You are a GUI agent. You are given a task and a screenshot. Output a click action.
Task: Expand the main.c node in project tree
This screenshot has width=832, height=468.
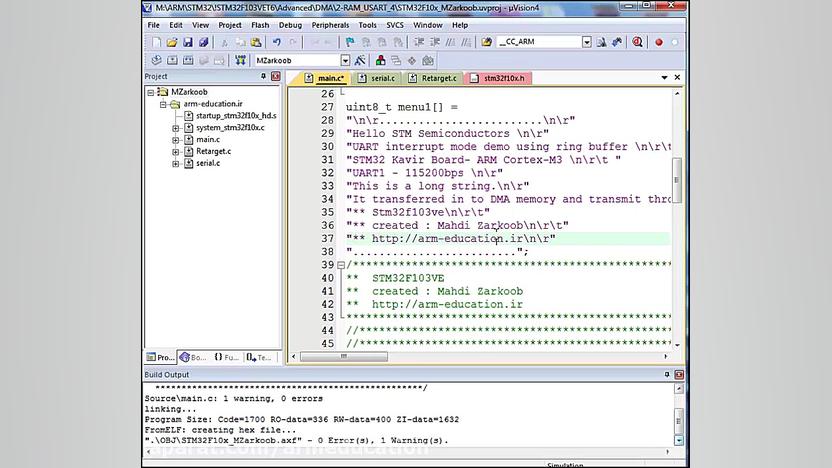pos(176,140)
